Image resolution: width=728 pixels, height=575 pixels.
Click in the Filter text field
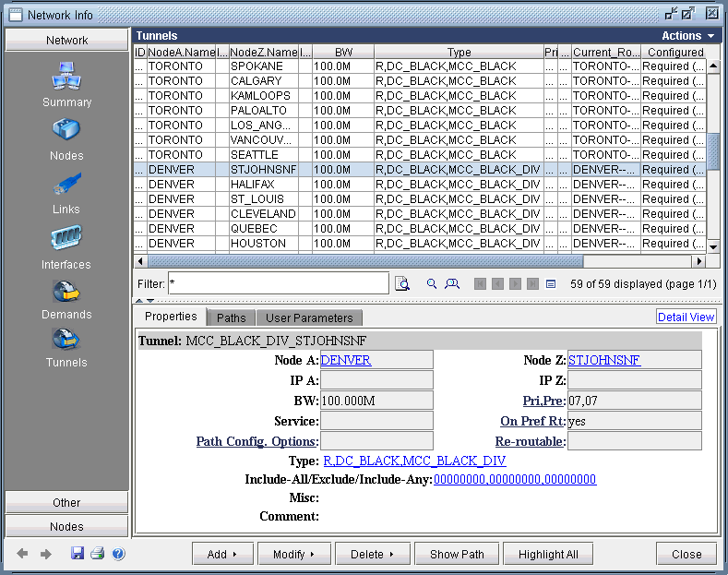coord(278,282)
